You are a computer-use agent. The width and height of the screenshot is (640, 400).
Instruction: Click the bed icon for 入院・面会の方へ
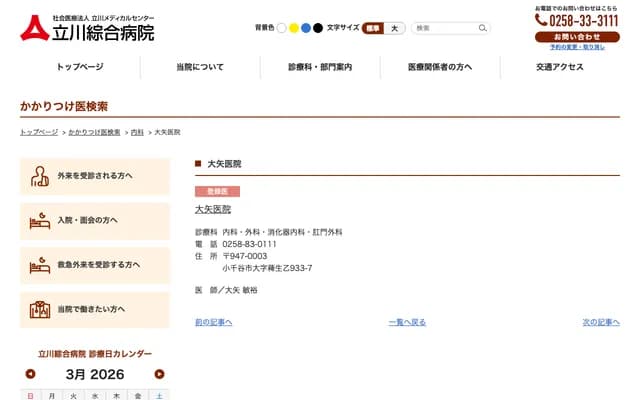click(40, 221)
